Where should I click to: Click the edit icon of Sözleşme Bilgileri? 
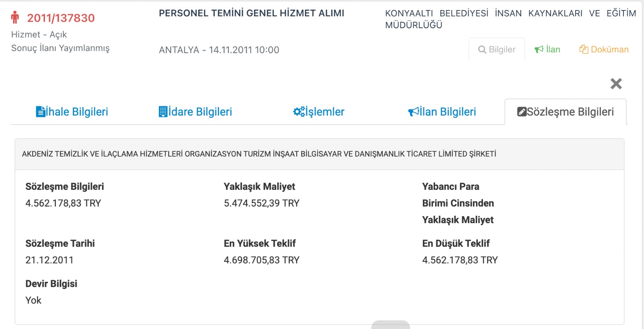coord(522,112)
